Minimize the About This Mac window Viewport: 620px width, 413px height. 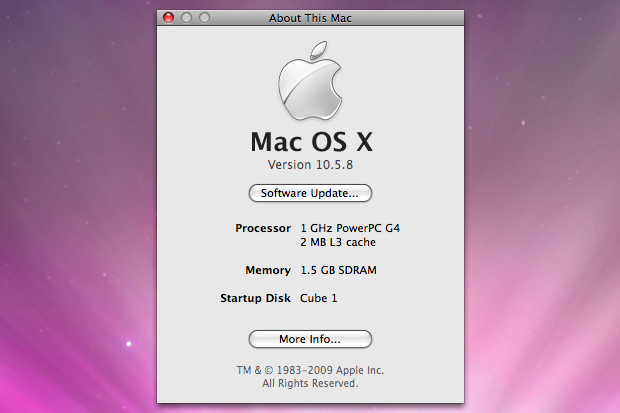pyautogui.click(x=186, y=18)
